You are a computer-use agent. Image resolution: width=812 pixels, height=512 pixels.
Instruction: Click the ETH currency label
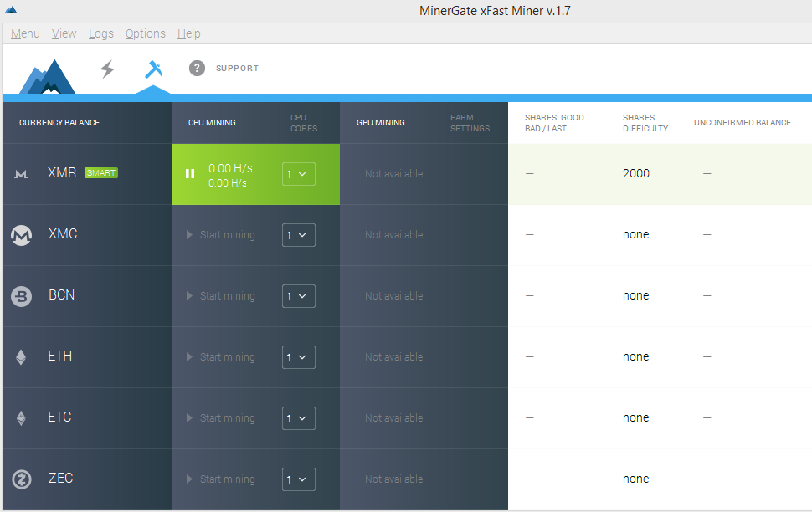pyautogui.click(x=60, y=356)
